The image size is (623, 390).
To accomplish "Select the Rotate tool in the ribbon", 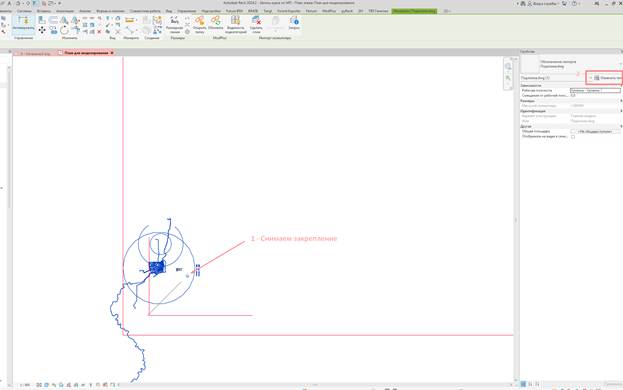I will click(64, 30).
